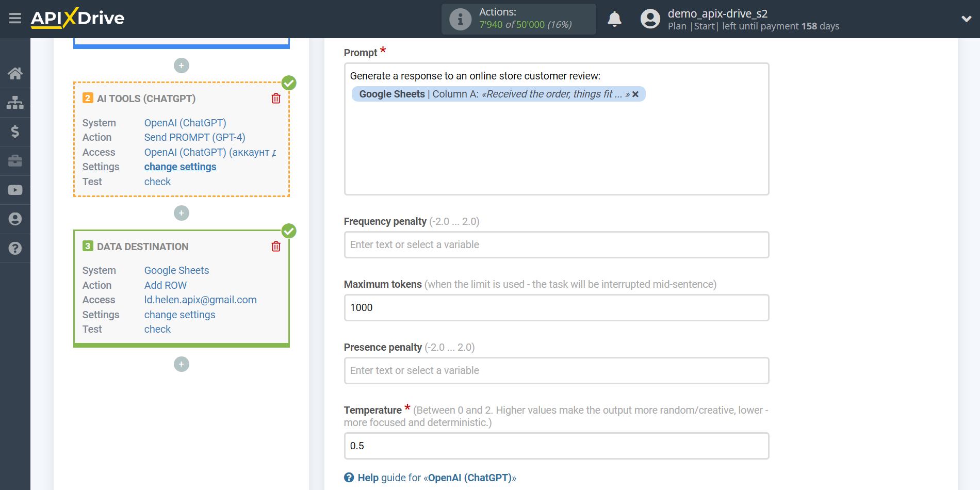Add step below Data Destination block
980x490 pixels.
coord(182,364)
